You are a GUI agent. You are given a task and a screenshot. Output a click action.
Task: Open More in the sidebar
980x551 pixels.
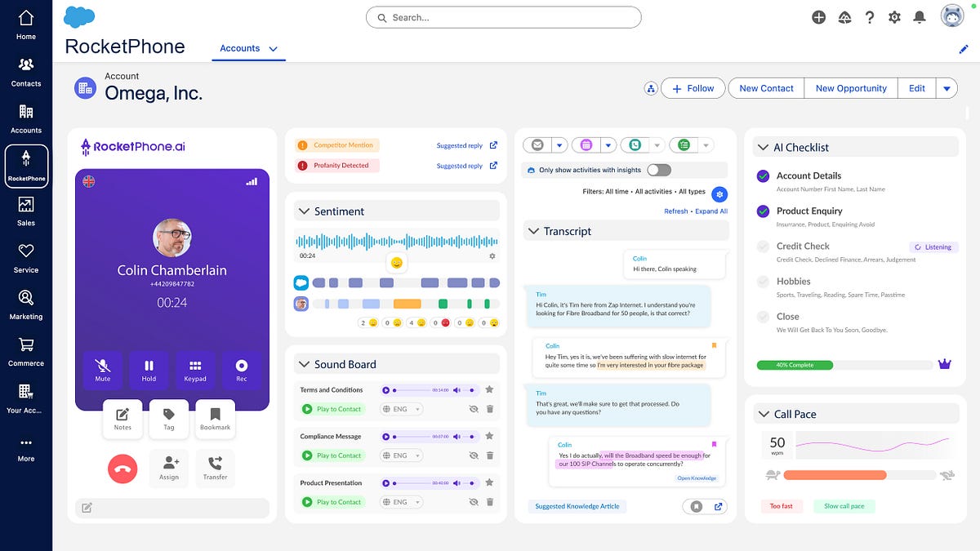[x=26, y=449]
